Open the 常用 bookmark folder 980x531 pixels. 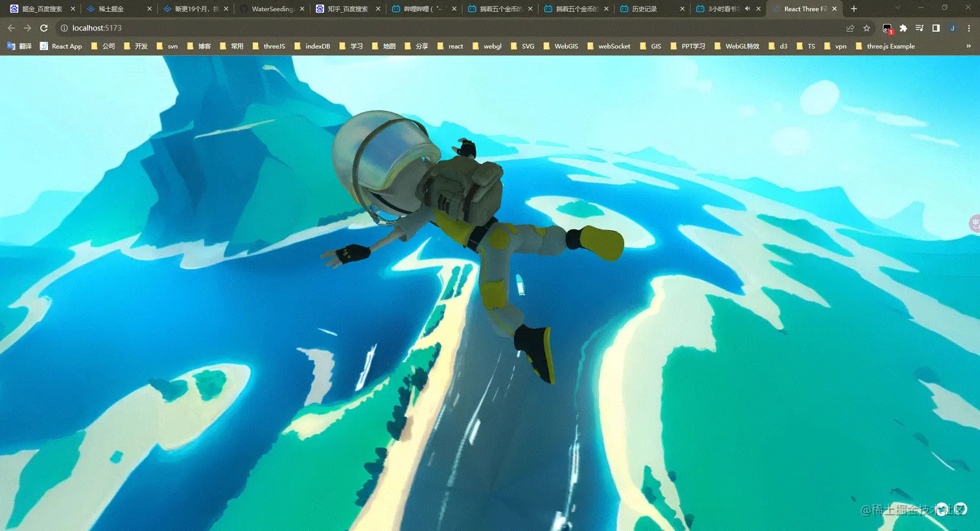(231, 46)
